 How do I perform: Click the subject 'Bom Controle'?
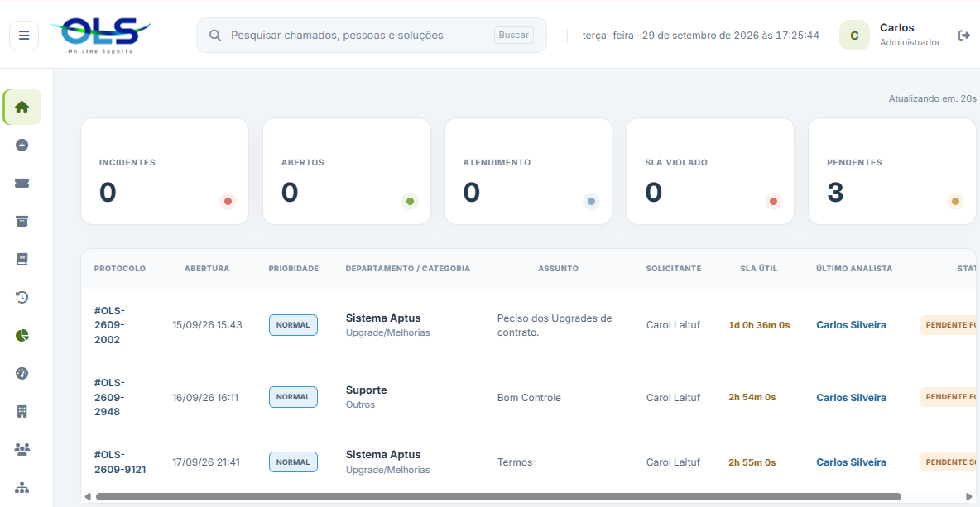pos(529,398)
